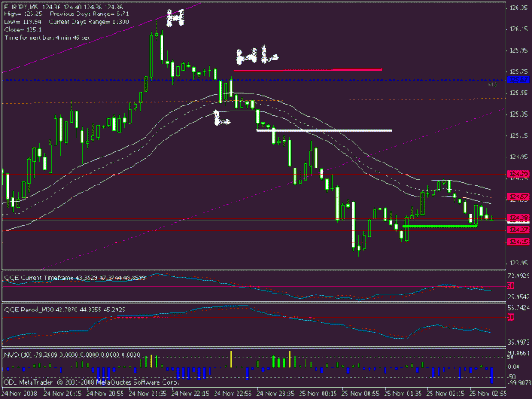This screenshot has width=532, height=399.
Task: Select the 'Low= 119.54' label
Action: pos(23,22)
